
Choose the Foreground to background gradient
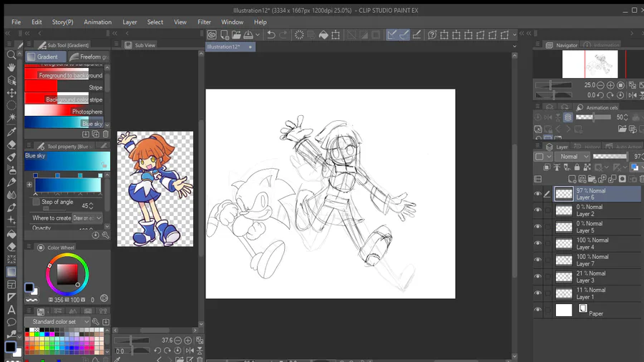coord(64,75)
